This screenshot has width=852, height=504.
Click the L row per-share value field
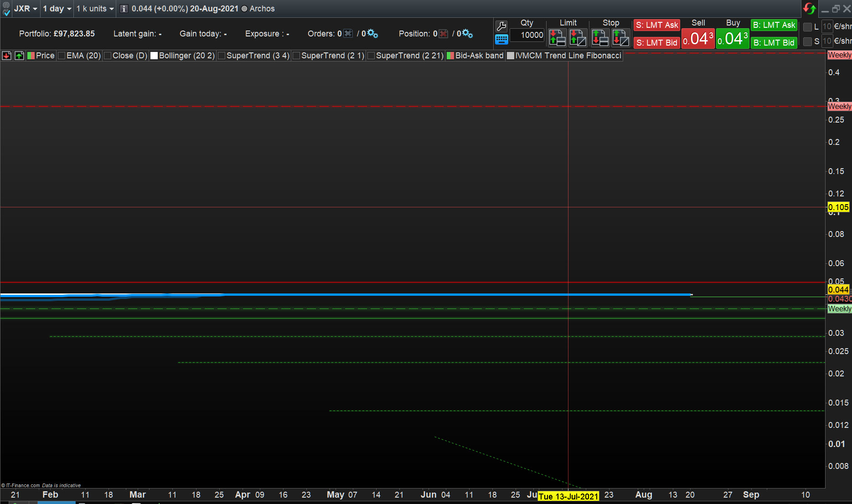(827, 26)
